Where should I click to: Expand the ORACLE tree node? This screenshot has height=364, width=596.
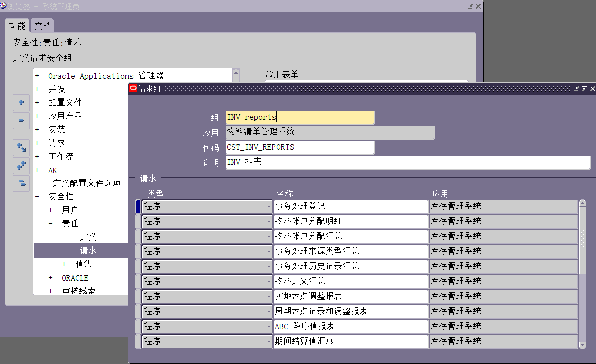pos(50,278)
